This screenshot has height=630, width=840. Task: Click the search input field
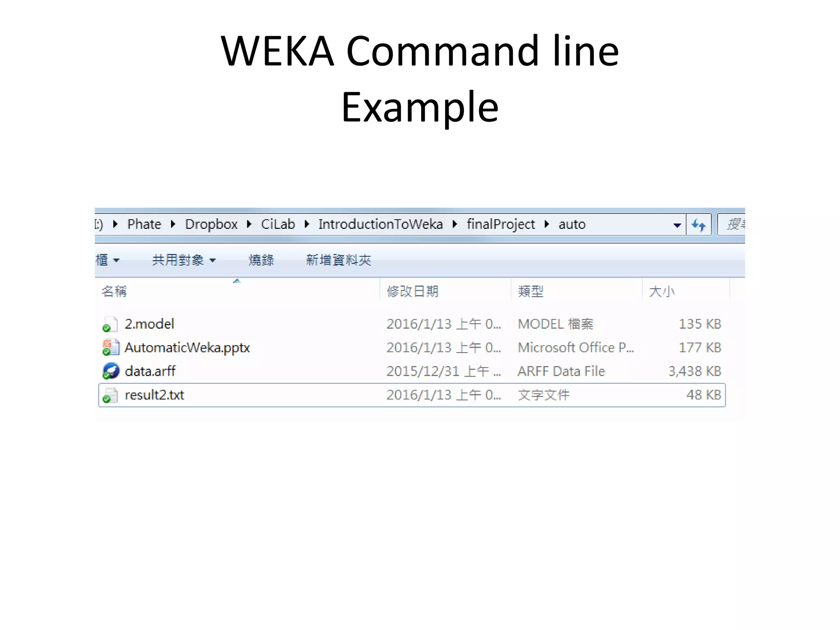pyautogui.click(x=731, y=225)
